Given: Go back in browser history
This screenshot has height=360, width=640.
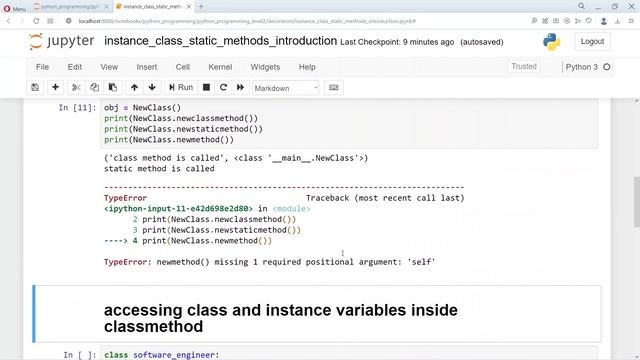Looking at the screenshot, I should [x=9, y=21].
